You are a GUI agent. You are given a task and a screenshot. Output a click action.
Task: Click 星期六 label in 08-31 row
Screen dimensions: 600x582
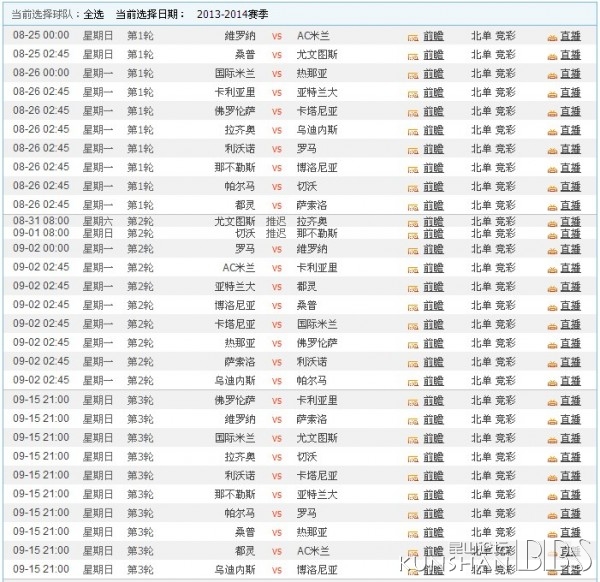click(98, 222)
